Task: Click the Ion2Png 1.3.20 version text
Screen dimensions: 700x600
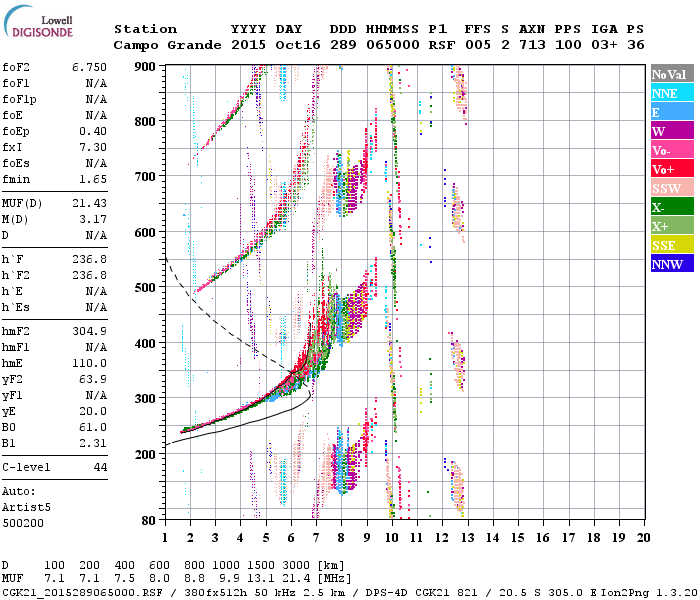Action: click(649, 593)
